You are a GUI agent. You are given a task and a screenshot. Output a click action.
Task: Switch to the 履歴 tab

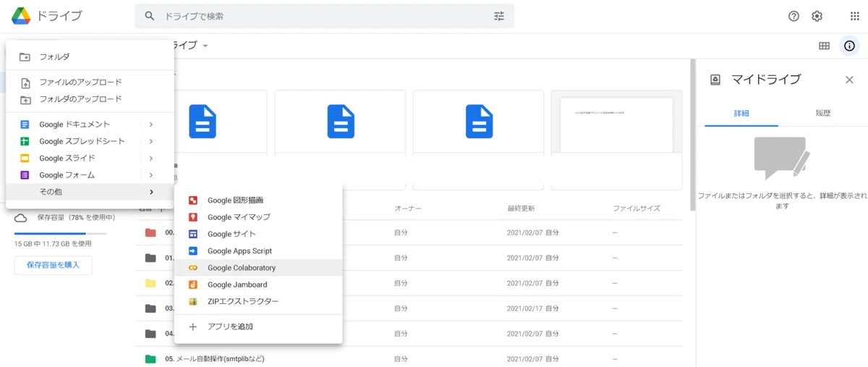823,114
